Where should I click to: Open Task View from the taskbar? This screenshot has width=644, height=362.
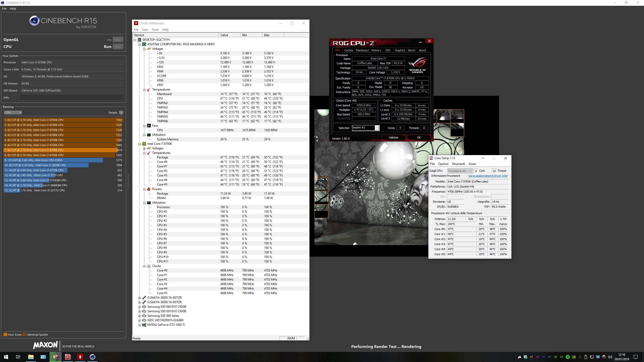(18, 357)
